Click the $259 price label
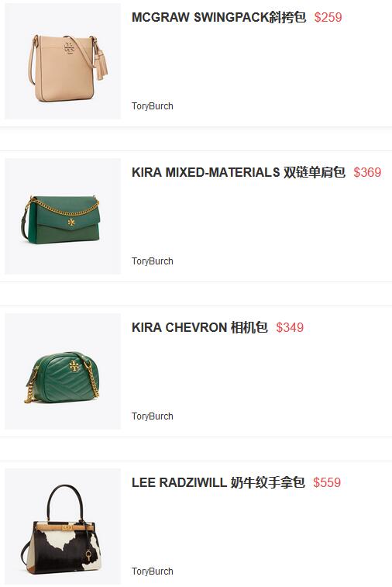The width and height of the screenshot is (392, 587). [328, 17]
